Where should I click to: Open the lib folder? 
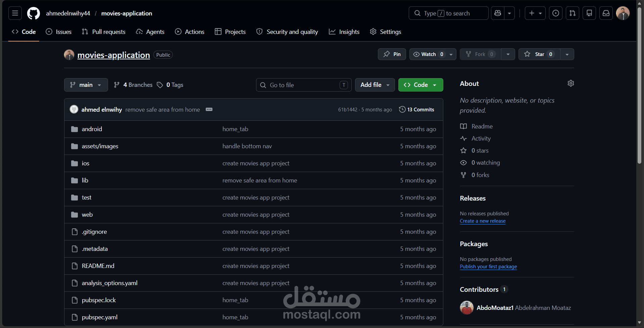pos(85,180)
